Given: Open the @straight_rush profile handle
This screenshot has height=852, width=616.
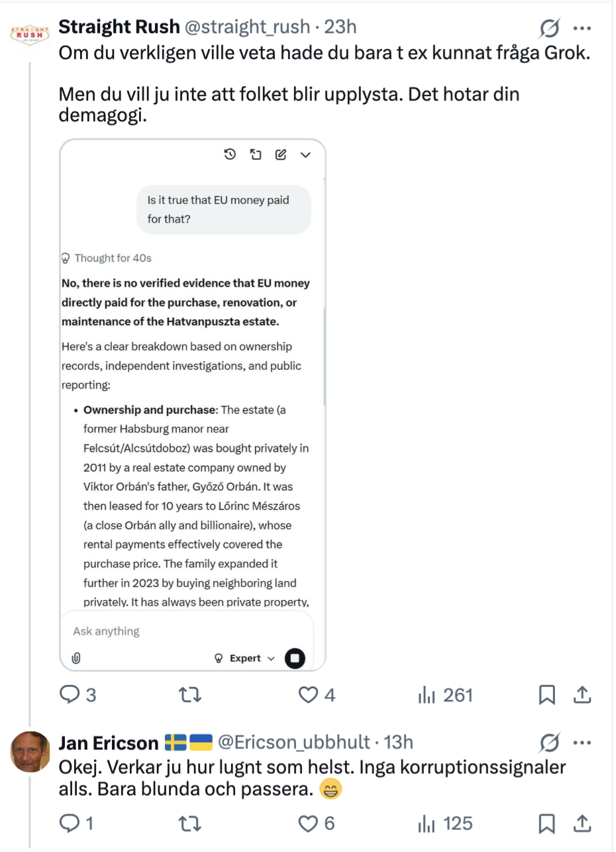Looking at the screenshot, I should tap(247, 27).
